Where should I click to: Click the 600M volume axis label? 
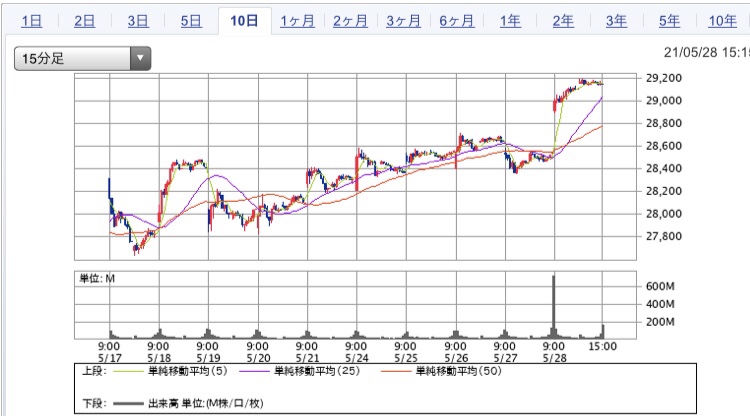pos(660,286)
